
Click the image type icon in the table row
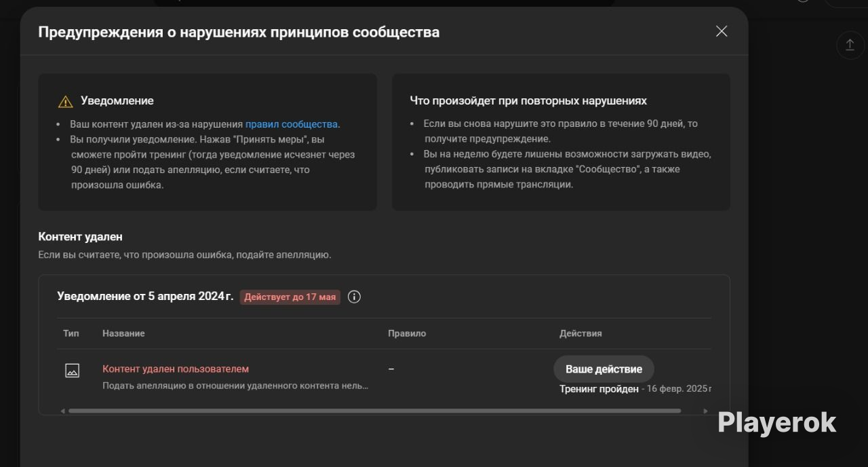(72, 371)
